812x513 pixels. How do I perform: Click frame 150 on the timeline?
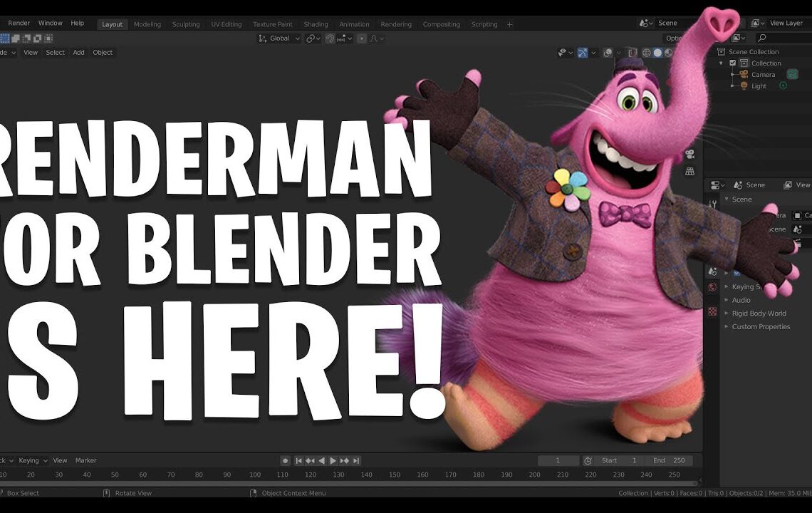[394, 472]
